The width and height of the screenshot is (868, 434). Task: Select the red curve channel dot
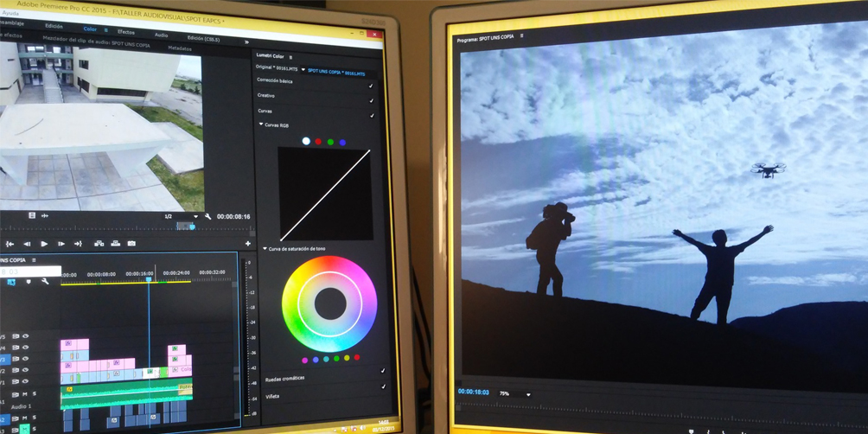coord(318,142)
